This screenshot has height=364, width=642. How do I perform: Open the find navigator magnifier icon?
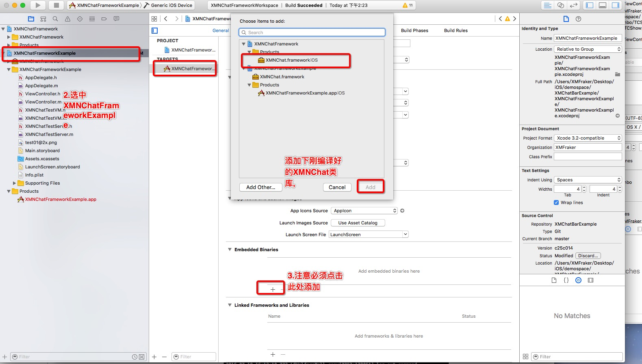56,19
